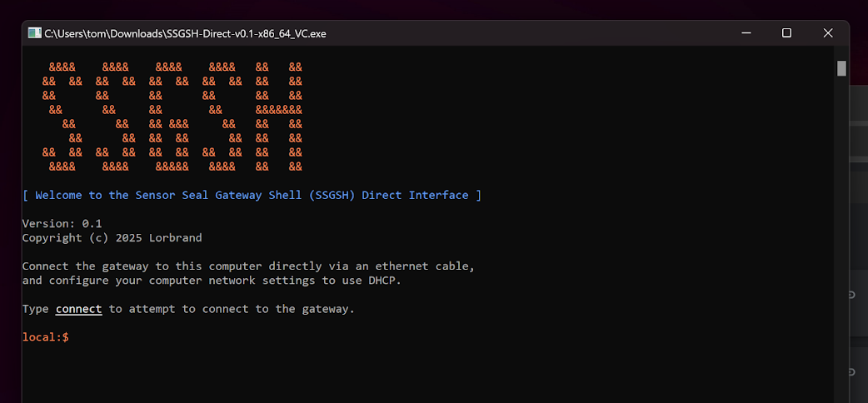Minimize the SSGSH-Direct console window
The height and width of the screenshot is (403, 868).
coord(746,33)
